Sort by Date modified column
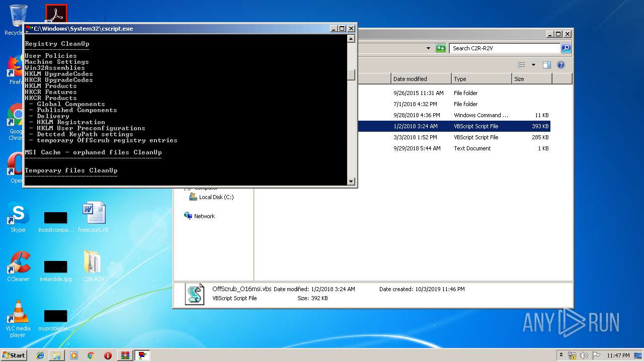This screenshot has width=644, height=362. click(421, 79)
